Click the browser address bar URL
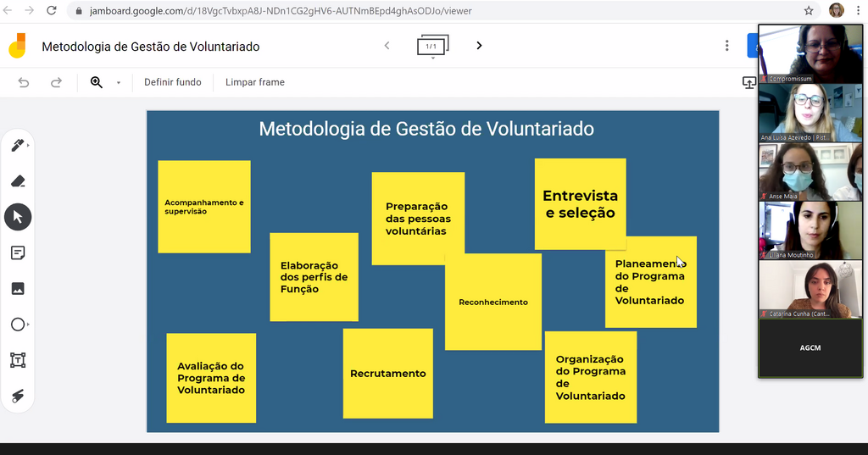The height and width of the screenshot is (455, 868). pyautogui.click(x=280, y=11)
